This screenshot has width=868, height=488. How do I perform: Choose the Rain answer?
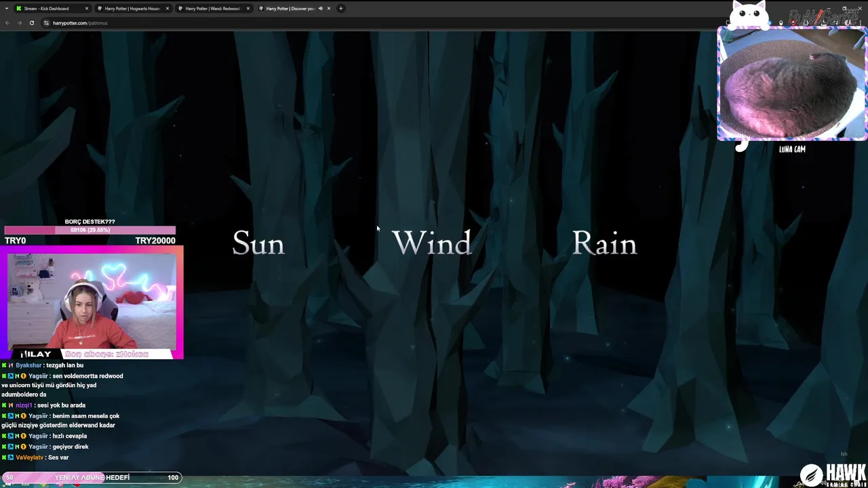605,243
